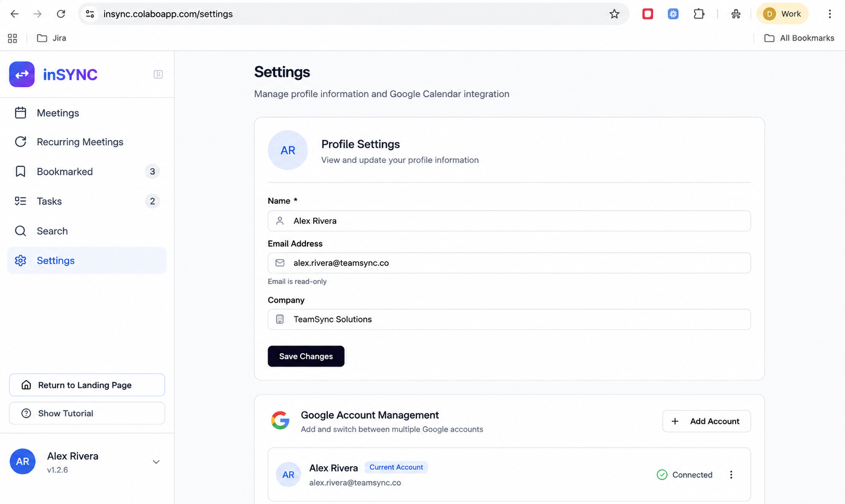This screenshot has width=845, height=504.
Task: Click the Google account AR avatar
Action: pos(288,475)
